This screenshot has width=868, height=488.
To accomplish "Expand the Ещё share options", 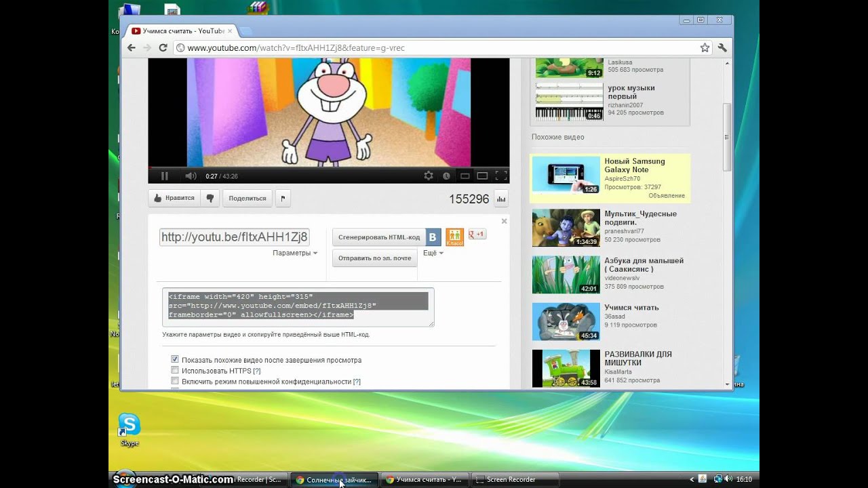I will click(x=433, y=253).
